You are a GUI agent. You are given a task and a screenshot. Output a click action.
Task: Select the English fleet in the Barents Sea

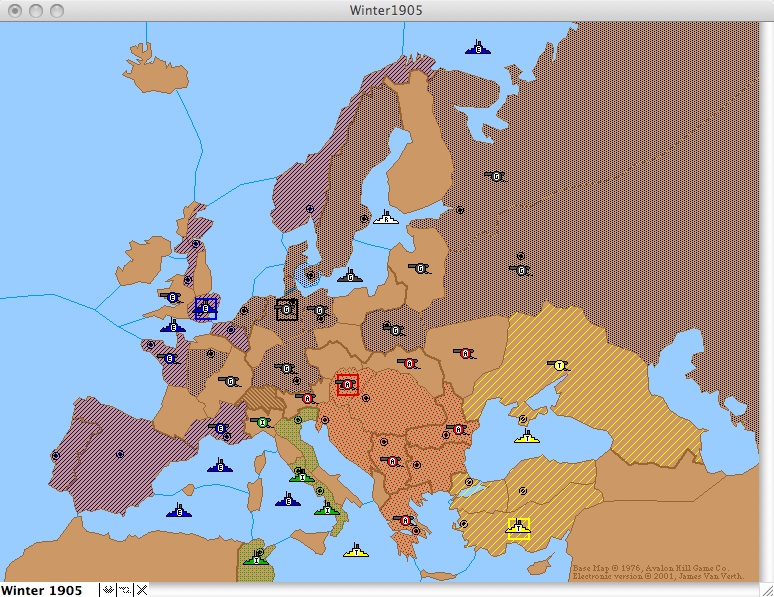(478, 47)
